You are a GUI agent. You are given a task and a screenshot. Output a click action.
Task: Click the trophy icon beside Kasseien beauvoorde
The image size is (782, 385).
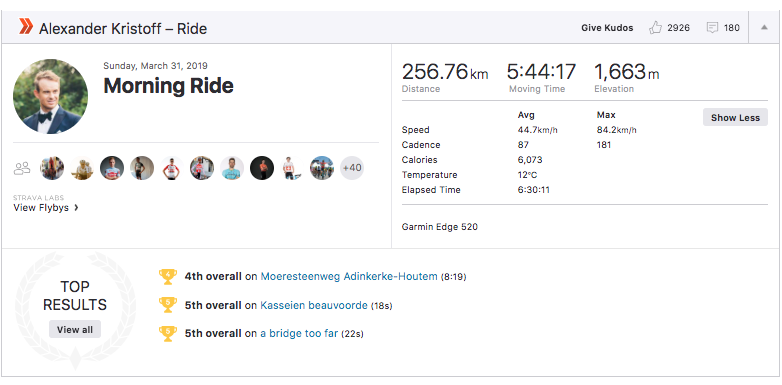pyautogui.click(x=168, y=305)
